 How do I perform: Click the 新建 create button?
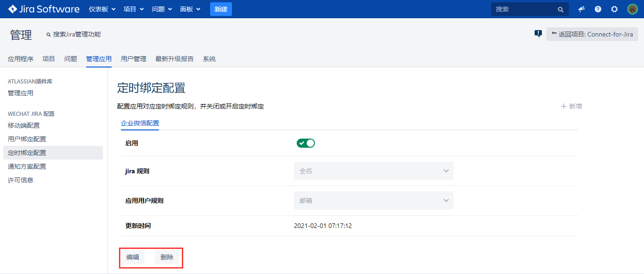tap(221, 9)
